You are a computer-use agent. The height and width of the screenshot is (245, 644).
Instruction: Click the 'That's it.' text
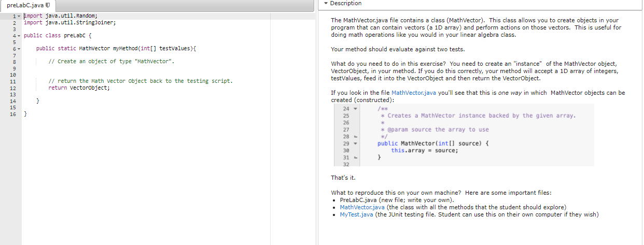[343, 178]
